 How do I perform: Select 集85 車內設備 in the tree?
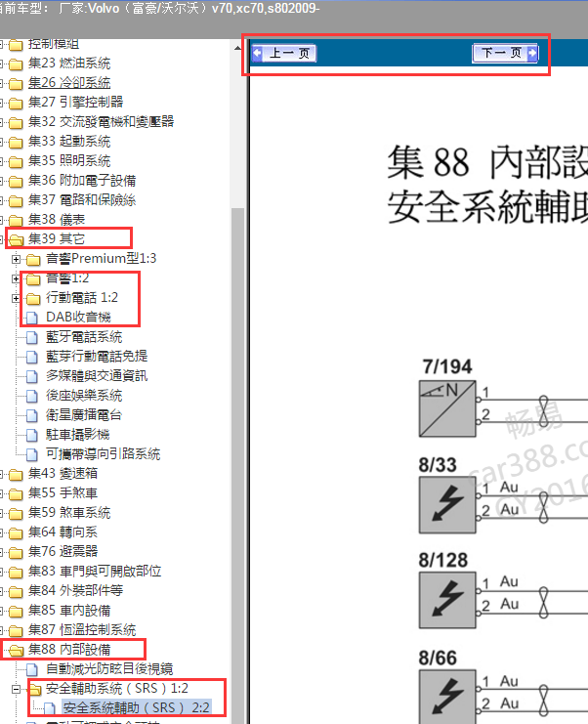point(69,611)
